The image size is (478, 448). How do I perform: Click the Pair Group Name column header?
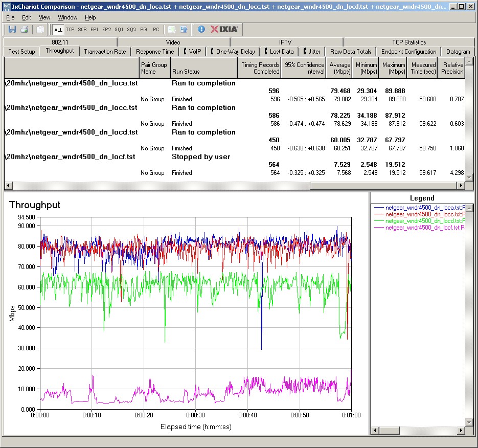[154, 68]
